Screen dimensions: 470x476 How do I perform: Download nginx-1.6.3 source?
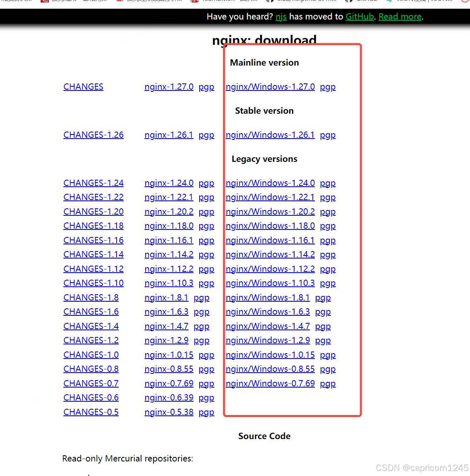[x=166, y=312]
